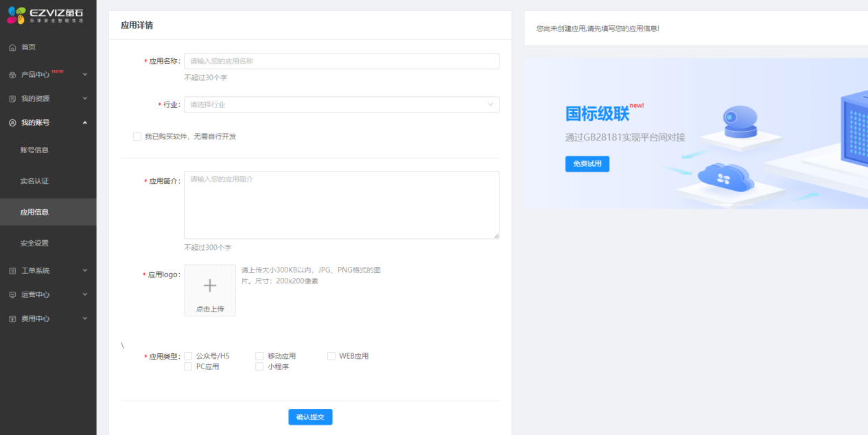The image size is (868, 435).
Task: Click the EZVIZ logo in sidebar
Action: 45,15
